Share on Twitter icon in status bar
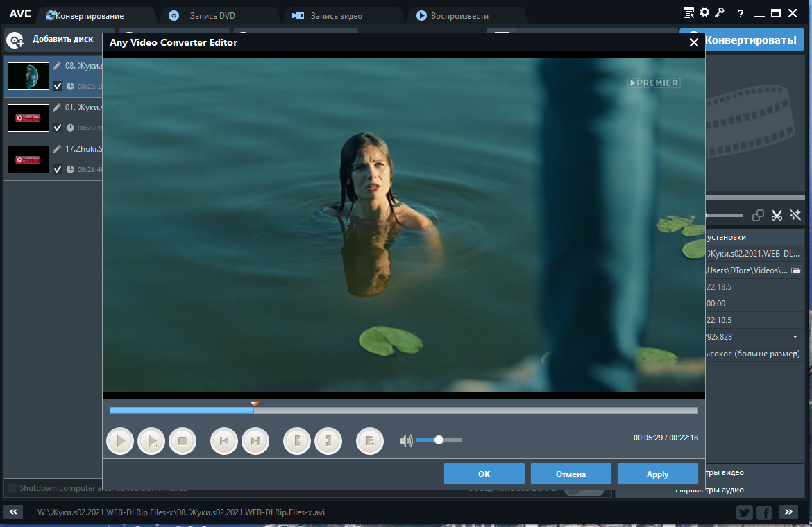 744,512
